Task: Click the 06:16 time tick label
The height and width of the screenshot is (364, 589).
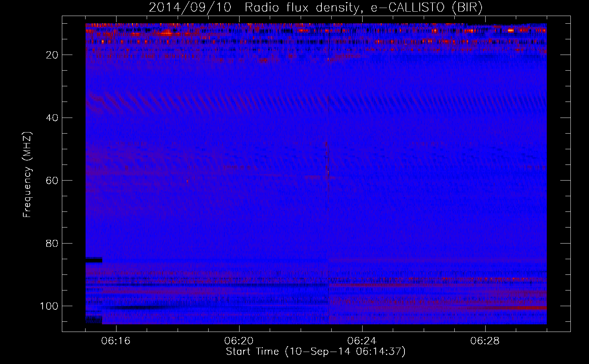Action: point(116,341)
